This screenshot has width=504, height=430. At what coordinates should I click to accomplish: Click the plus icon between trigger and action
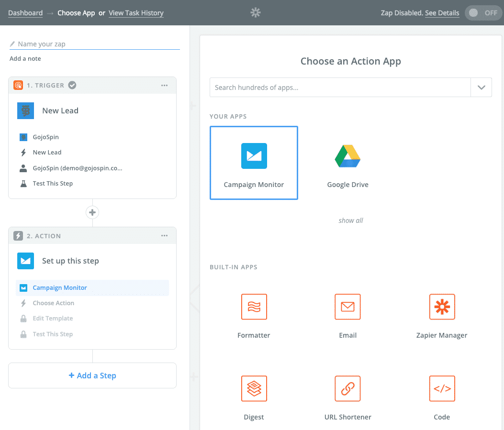point(92,212)
